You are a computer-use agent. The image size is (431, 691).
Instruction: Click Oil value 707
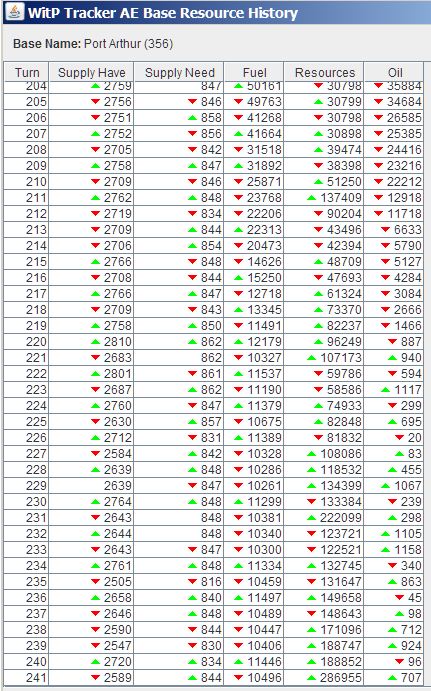pyautogui.click(x=411, y=677)
